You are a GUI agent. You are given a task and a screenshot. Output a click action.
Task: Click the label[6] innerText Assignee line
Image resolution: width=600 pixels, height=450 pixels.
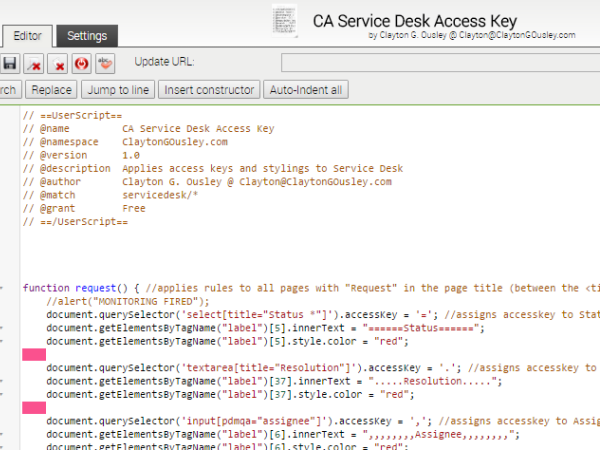pos(283,434)
